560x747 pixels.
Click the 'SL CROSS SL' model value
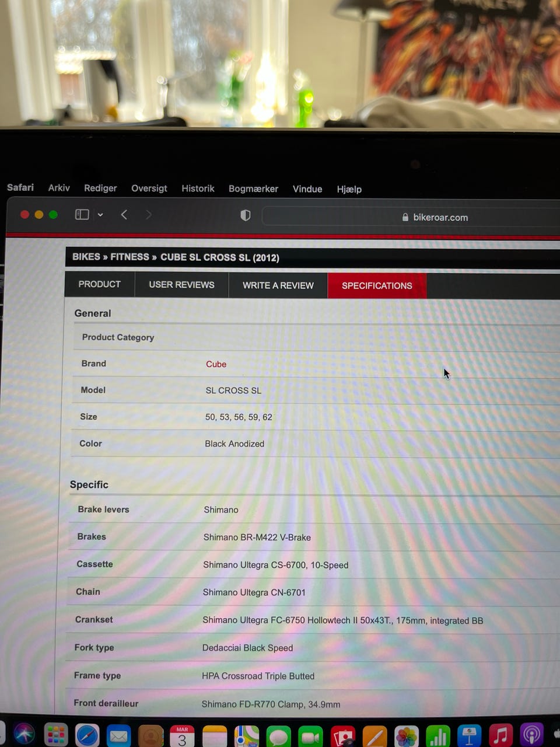233,390
